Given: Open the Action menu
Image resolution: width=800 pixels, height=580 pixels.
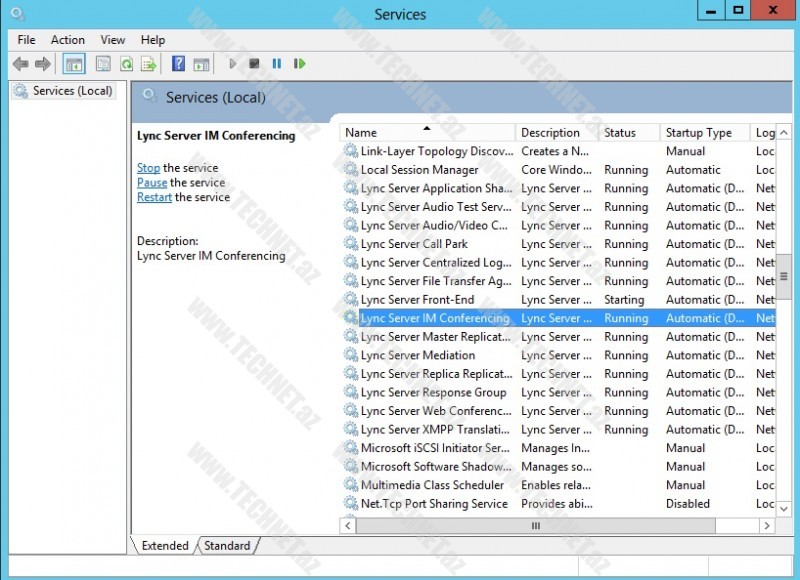Looking at the screenshot, I should click(x=67, y=40).
